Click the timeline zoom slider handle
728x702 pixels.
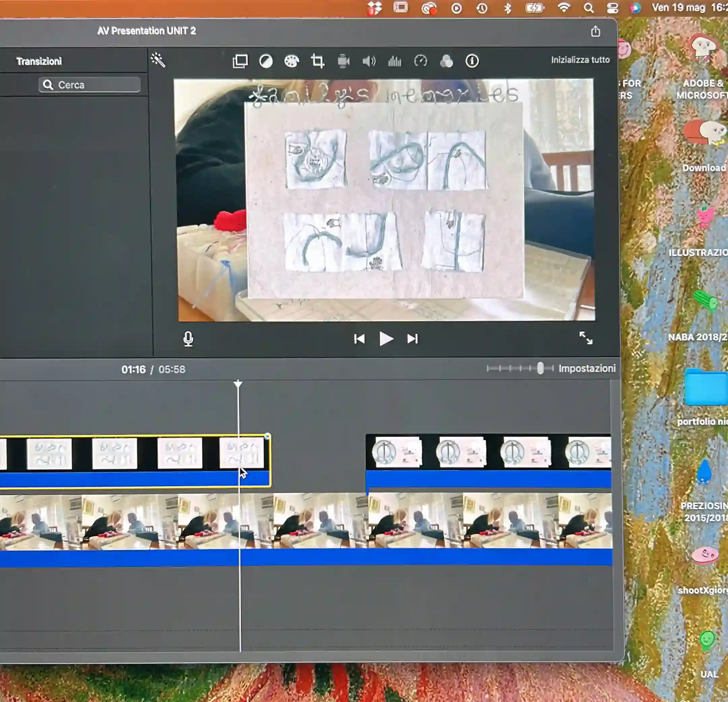tap(540, 368)
